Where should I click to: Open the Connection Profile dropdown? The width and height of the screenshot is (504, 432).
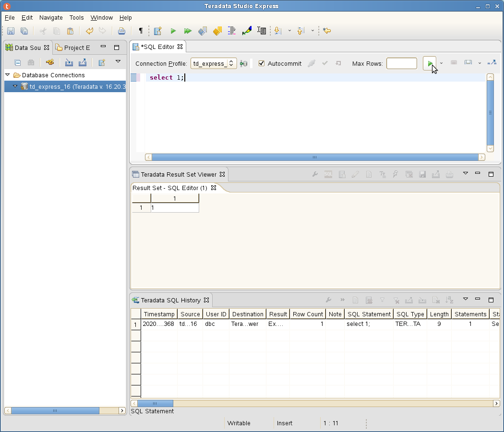pyautogui.click(x=214, y=63)
